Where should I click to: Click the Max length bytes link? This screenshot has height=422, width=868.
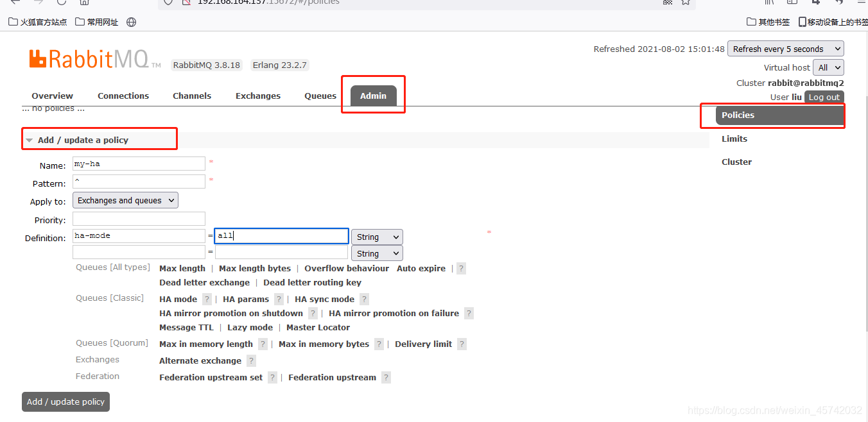255,269
